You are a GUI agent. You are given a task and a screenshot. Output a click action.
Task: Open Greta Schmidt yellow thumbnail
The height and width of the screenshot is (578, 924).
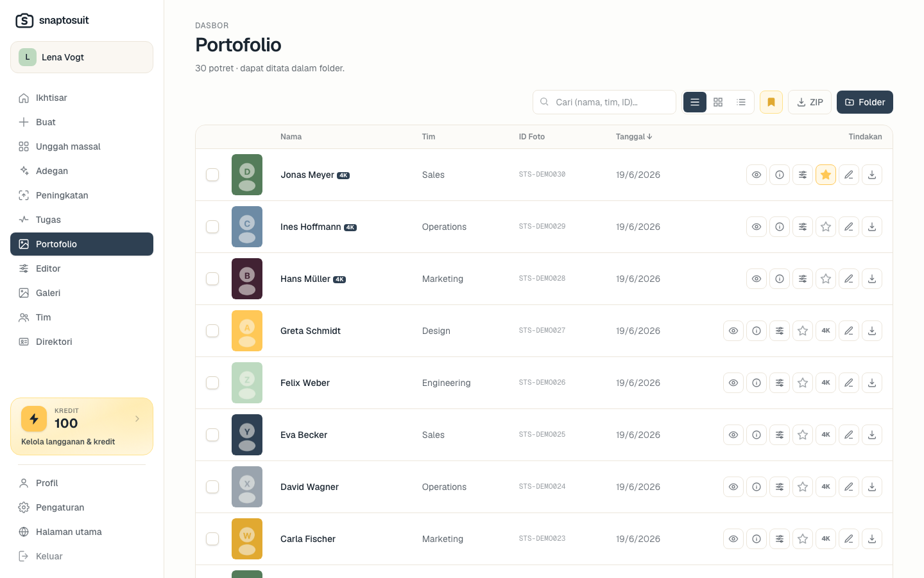(x=247, y=331)
